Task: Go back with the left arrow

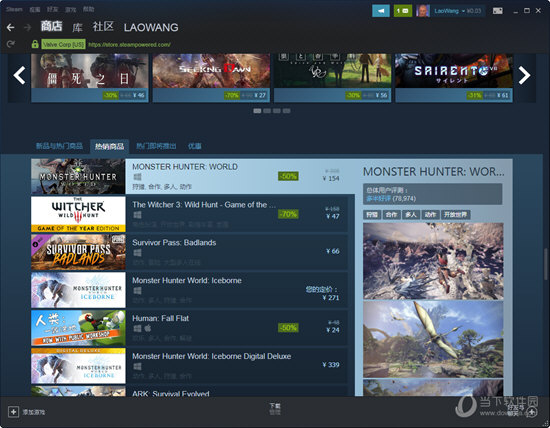Action: click(11, 27)
